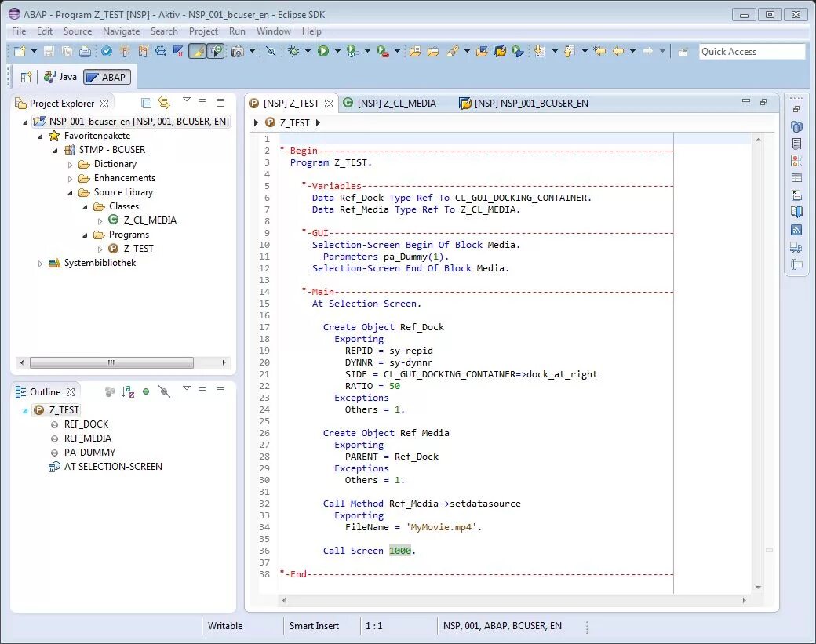
Task: Click the Unlock ABAP object icon
Action: [x=178, y=51]
